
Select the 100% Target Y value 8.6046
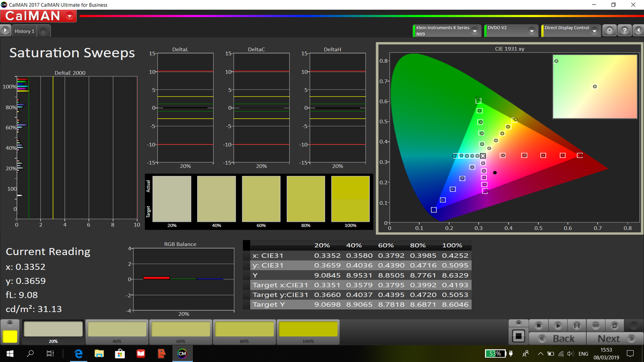coord(455,305)
